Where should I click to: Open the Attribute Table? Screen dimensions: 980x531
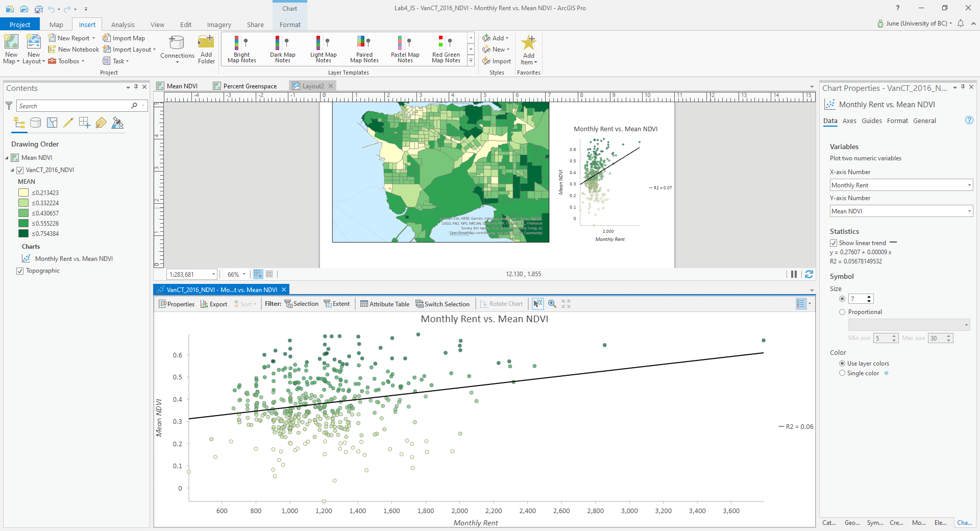tap(385, 304)
